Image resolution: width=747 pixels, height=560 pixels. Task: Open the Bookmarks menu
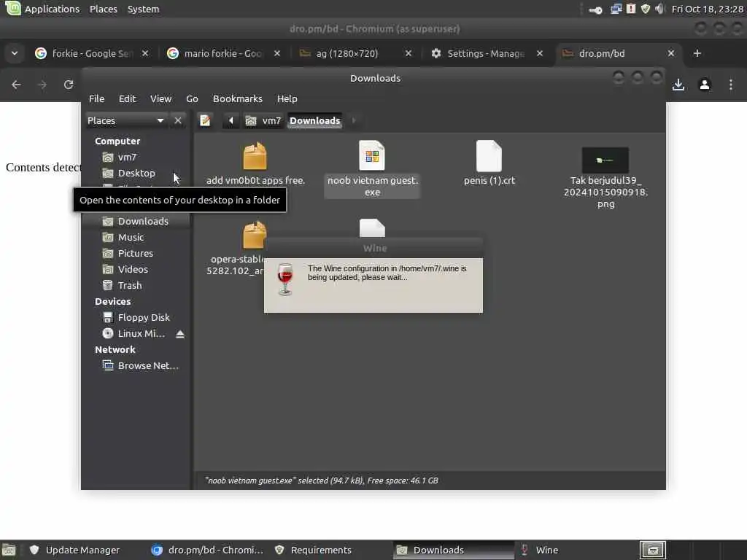click(x=238, y=98)
